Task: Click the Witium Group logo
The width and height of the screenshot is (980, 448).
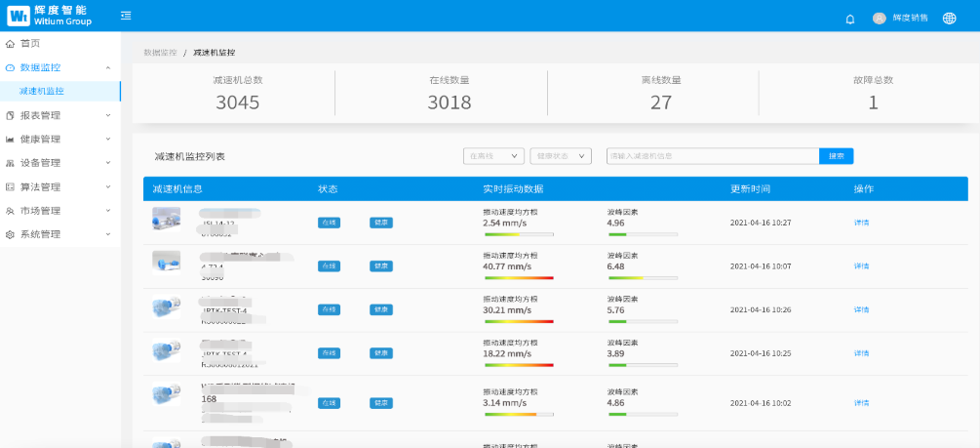Action: pos(49,16)
